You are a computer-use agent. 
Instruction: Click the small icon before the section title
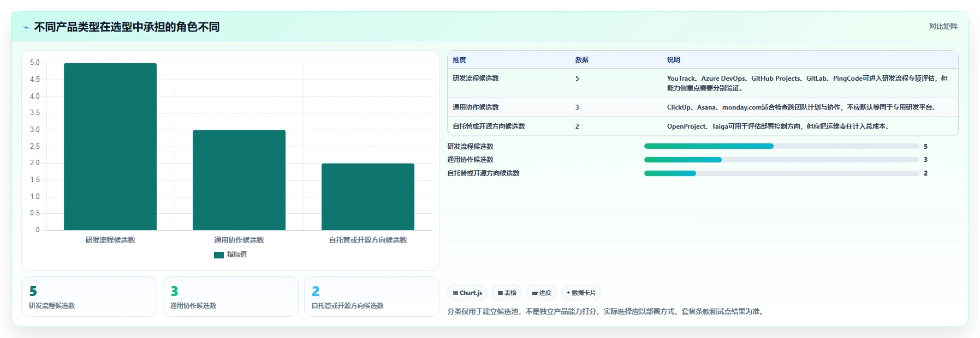point(26,27)
